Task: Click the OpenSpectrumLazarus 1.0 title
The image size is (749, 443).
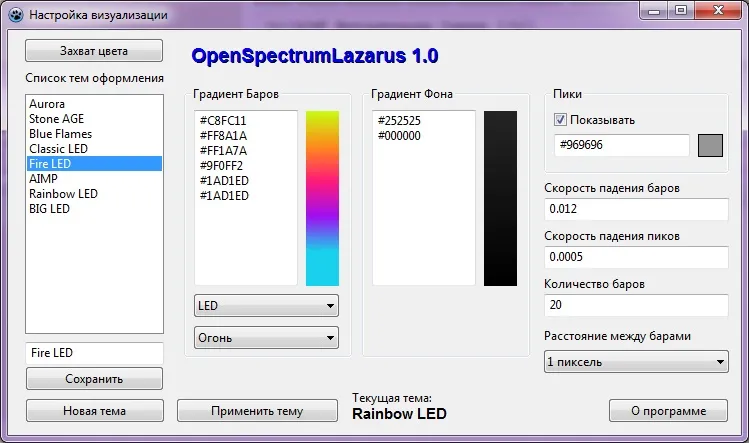Action: pos(315,56)
